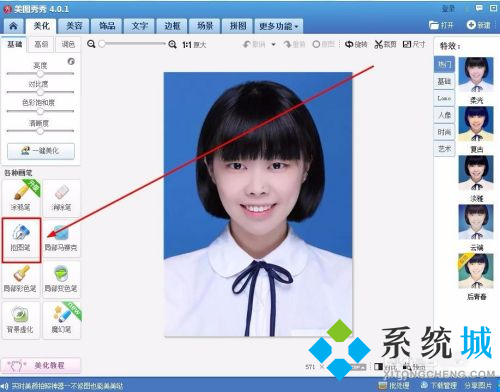Apply the 淡雅 effect thumbnail
500x392 pixels.
(476, 173)
